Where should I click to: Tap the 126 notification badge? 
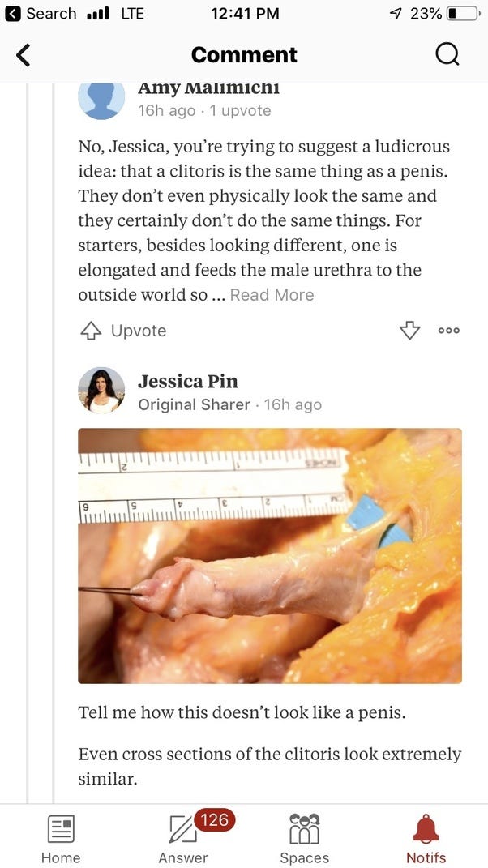tap(214, 819)
